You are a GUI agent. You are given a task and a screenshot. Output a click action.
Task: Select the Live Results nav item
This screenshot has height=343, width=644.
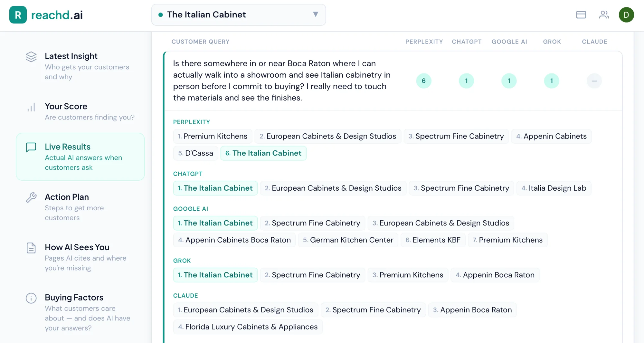(80, 157)
